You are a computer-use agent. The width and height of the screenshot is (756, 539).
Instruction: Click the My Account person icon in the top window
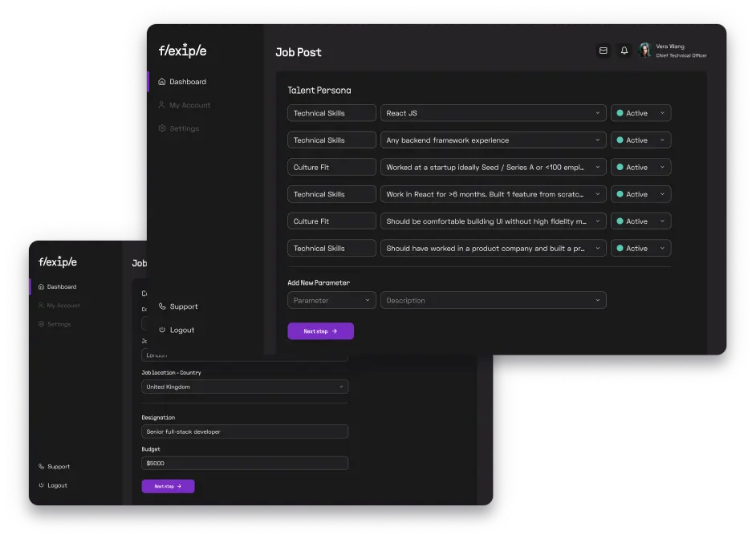162,105
